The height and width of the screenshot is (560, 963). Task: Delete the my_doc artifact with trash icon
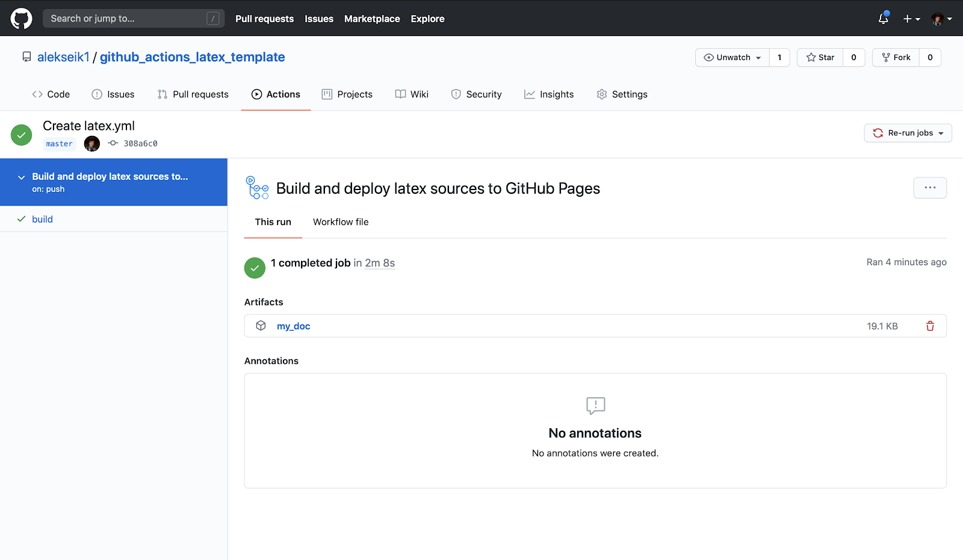point(930,326)
